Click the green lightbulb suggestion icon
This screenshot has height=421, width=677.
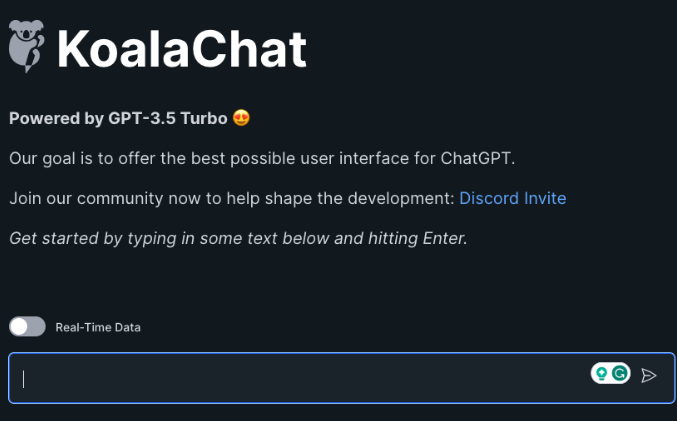point(602,373)
